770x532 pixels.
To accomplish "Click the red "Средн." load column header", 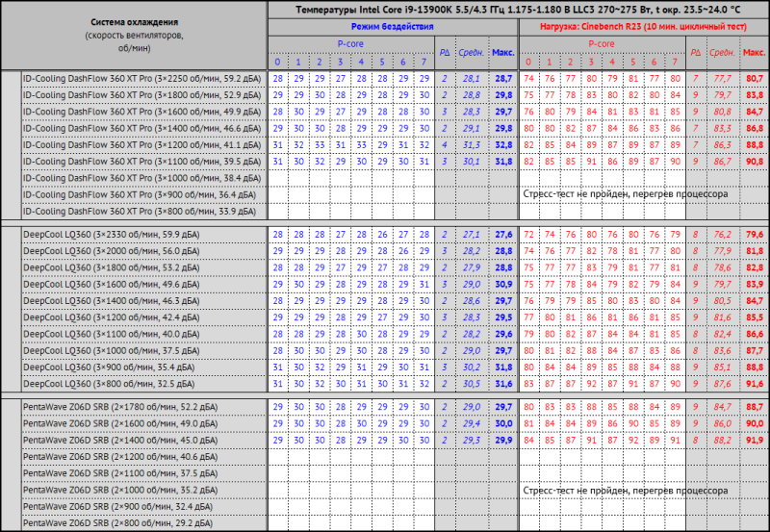I will tap(721, 53).
